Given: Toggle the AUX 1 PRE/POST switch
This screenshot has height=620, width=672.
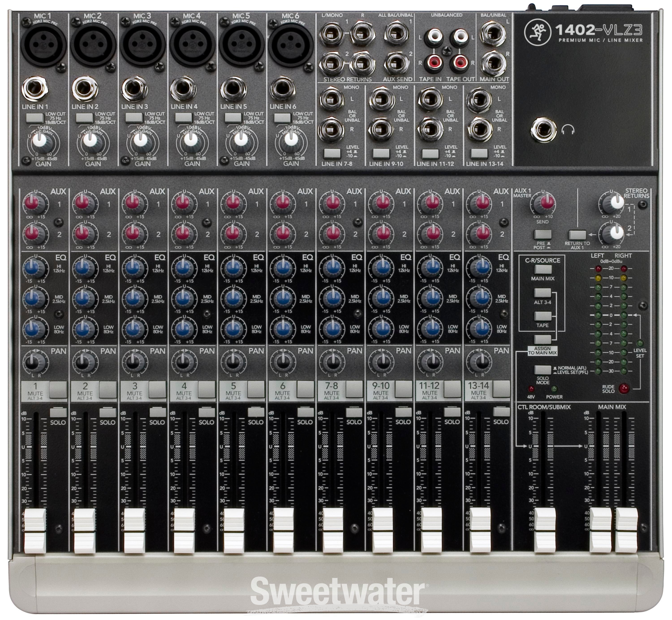Looking at the screenshot, I should (x=543, y=234).
